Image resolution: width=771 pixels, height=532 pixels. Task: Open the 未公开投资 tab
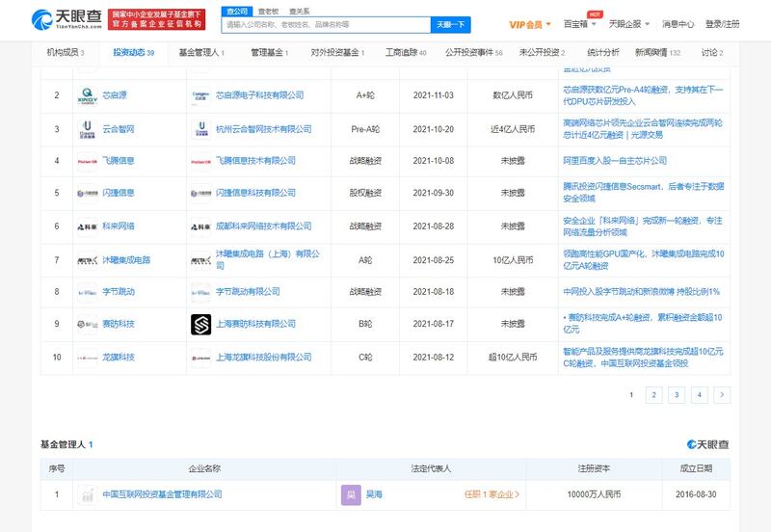click(542, 53)
